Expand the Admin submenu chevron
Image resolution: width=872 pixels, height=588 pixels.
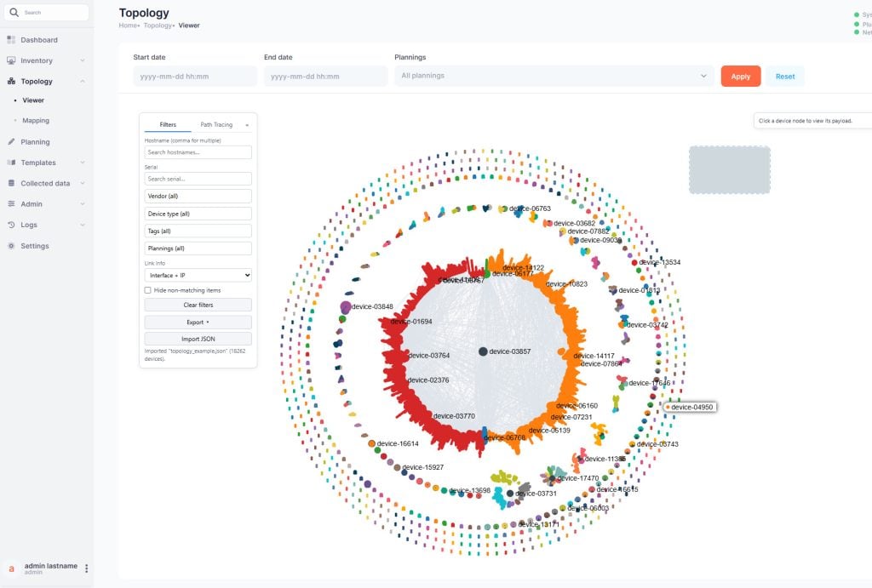tap(83, 204)
